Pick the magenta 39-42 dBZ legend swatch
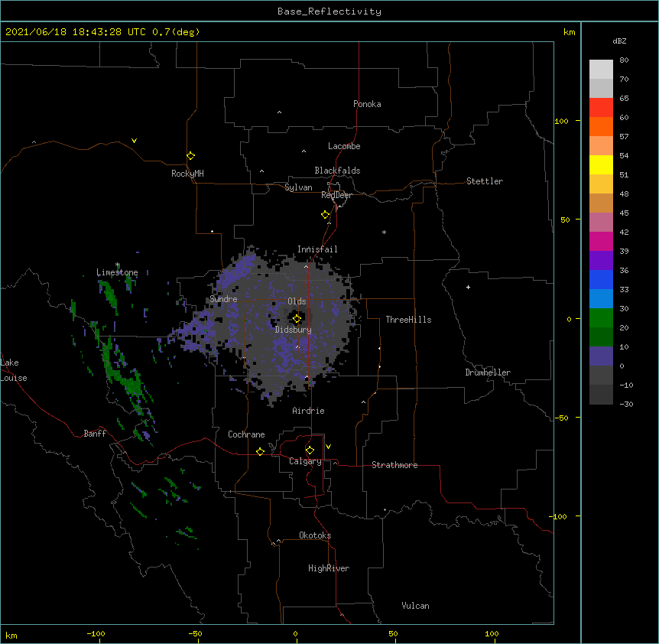 601,241
